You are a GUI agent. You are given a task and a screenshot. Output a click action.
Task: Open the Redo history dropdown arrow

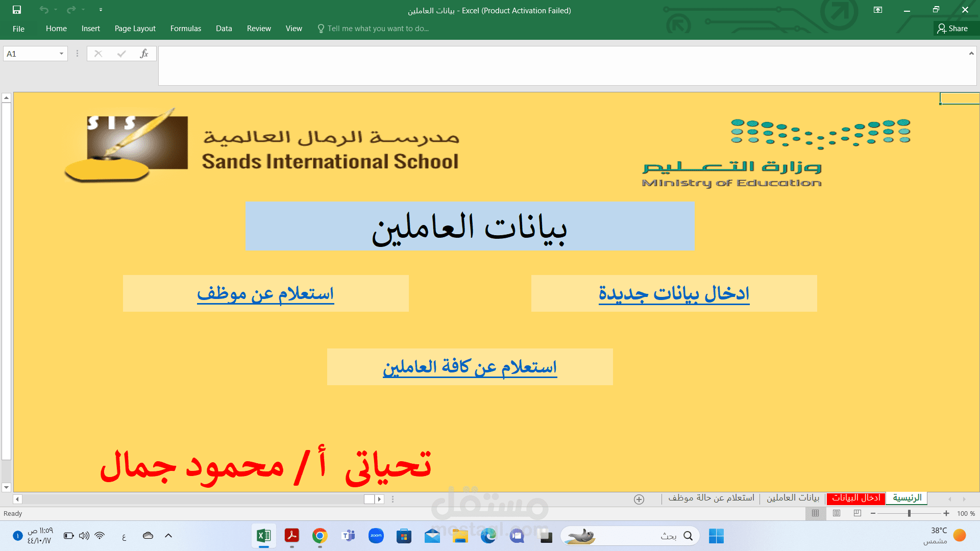(83, 10)
